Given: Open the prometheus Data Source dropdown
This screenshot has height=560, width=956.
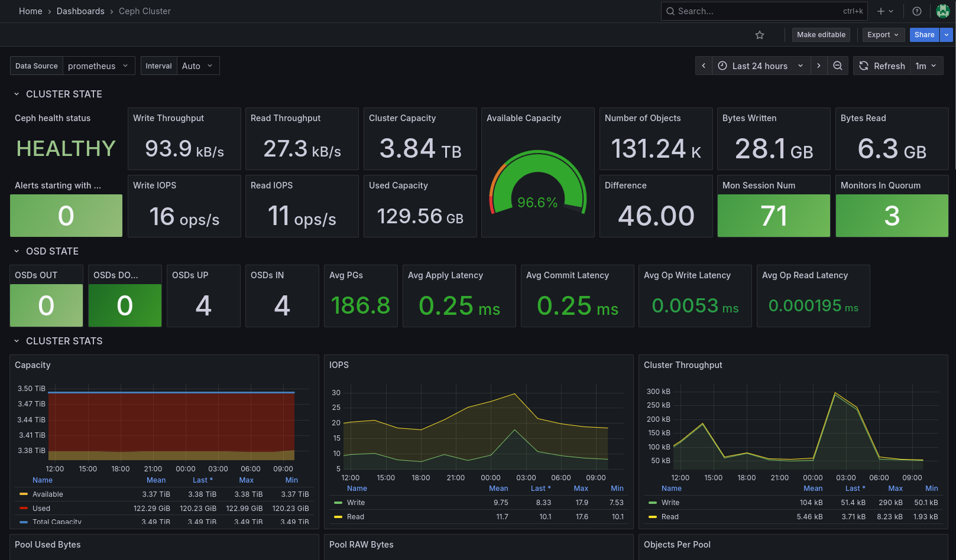Looking at the screenshot, I should coord(98,66).
